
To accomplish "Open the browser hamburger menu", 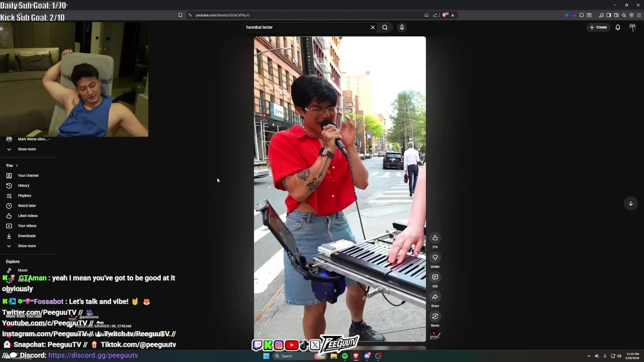I will pyautogui.click(x=639, y=15).
